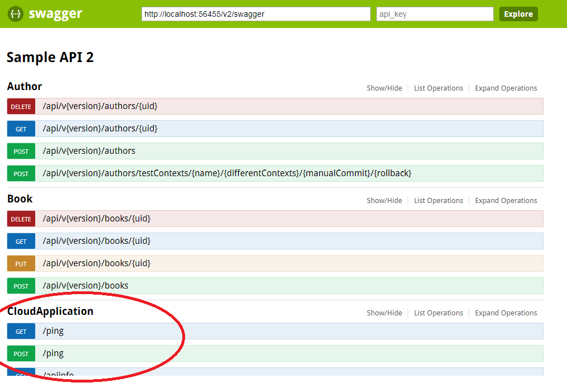Click Show/Hide for Book
567x392 pixels.
(384, 201)
